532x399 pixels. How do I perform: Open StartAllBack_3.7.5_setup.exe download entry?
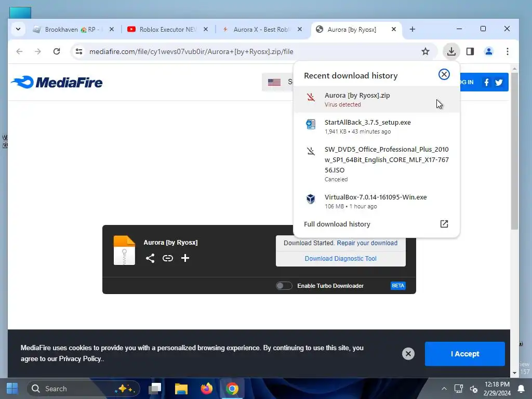coord(376,127)
